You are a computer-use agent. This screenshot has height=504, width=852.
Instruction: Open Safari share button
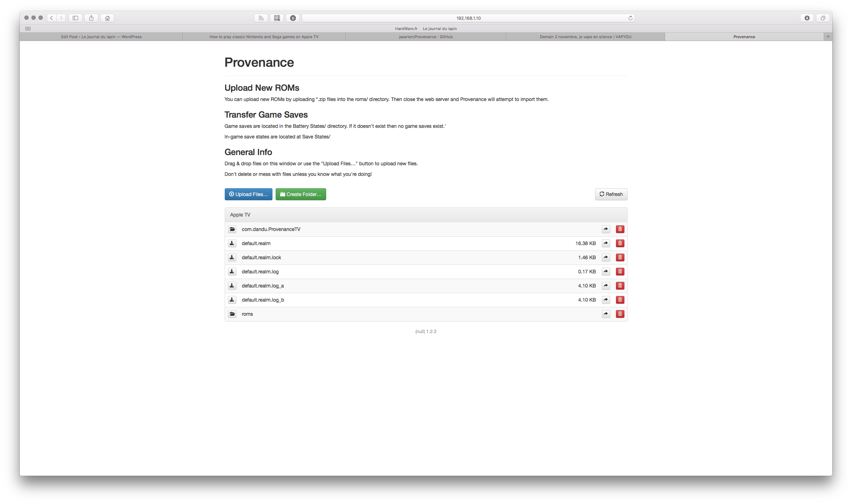point(91,18)
